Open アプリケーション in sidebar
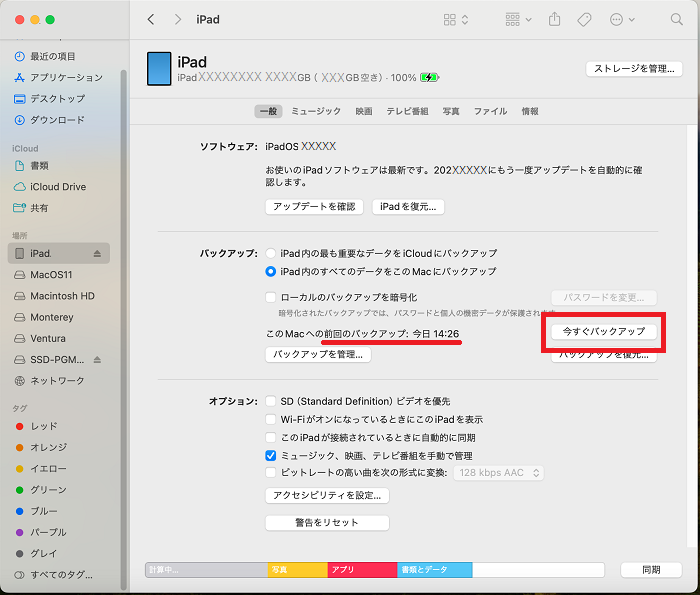 click(x=58, y=78)
